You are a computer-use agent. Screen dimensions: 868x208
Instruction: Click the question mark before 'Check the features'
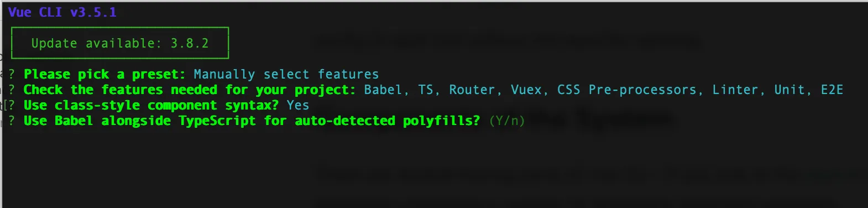[12, 90]
